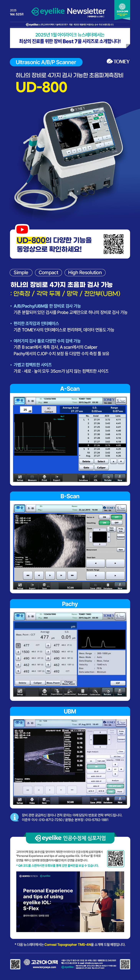The image size is (140, 980).
Task: Toggle right eye button in A-Scan
Action: click(x=19, y=401)
